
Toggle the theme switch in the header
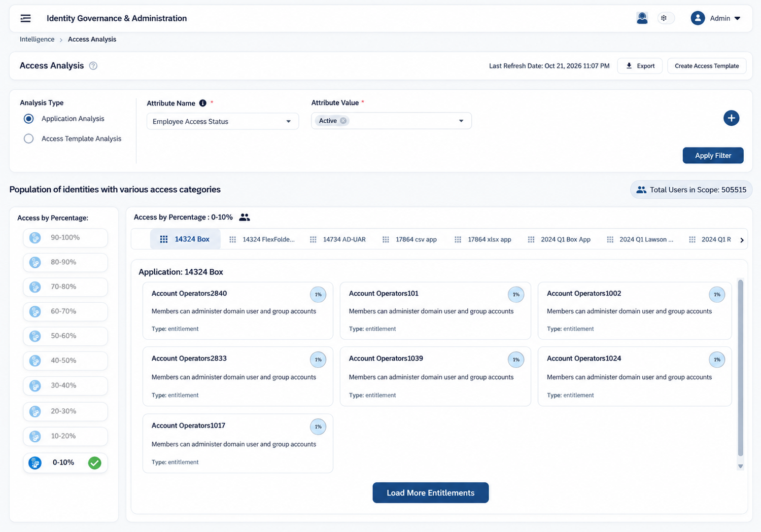666,18
